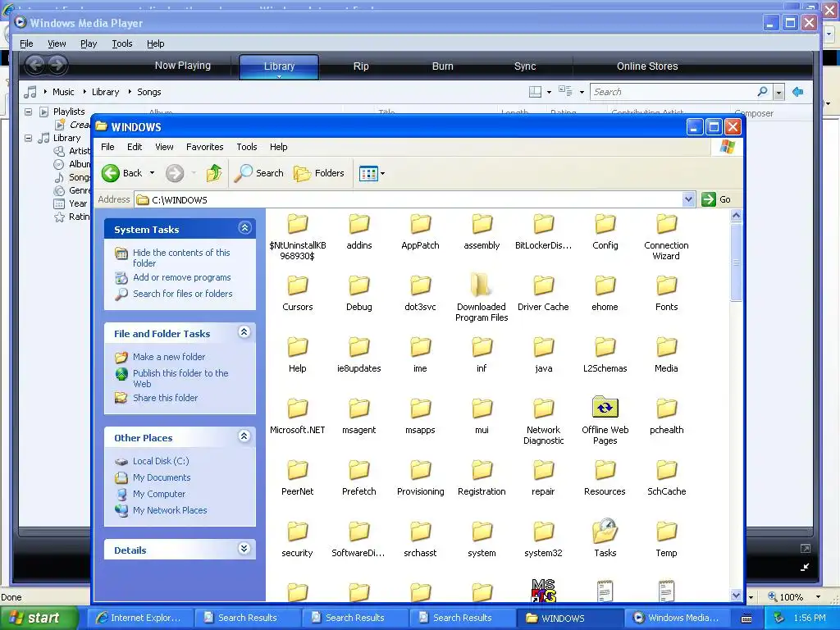
Task: Click Add or remove programs link
Action: (x=181, y=277)
